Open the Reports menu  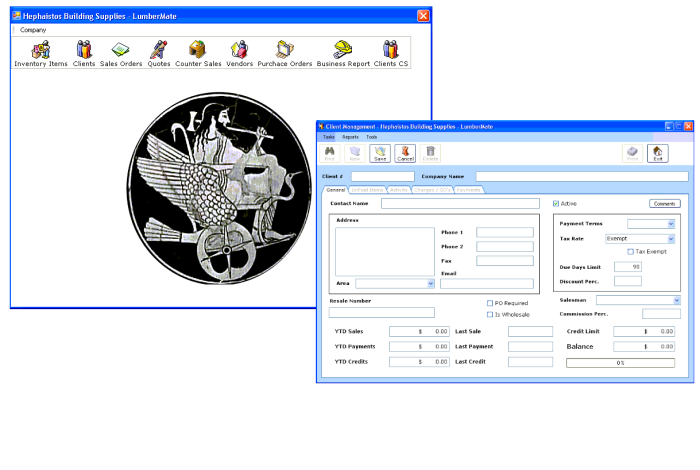[350, 137]
